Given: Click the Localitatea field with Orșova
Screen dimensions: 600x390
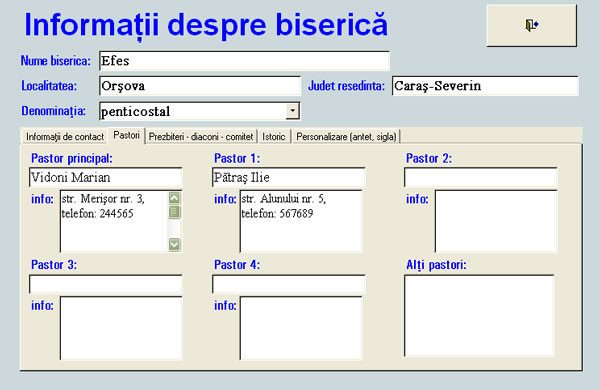Looking at the screenshot, I should tap(200, 86).
